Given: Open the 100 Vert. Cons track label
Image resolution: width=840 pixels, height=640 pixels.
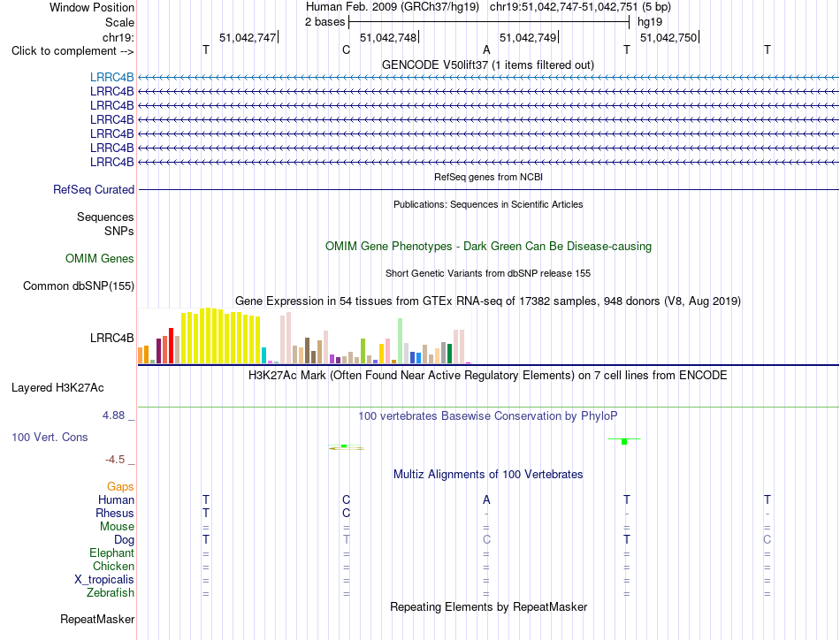Looking at the screenshot, I should click(50, 437).
